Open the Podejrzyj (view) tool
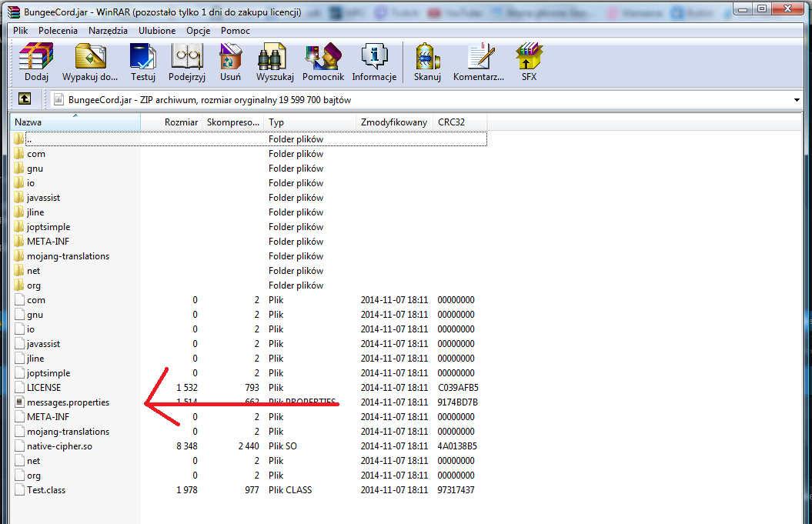Screen dimensions: 812x524 tap(187, 62)
